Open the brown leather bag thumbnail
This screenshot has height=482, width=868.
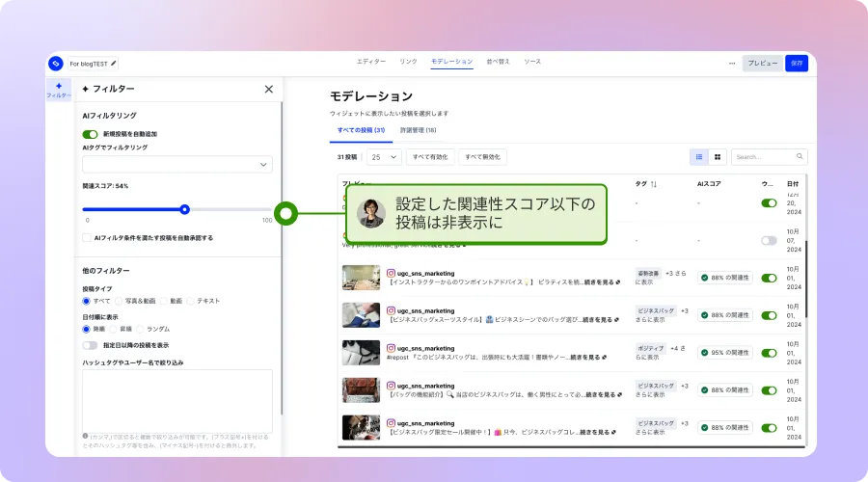click(x=361, y=390)
